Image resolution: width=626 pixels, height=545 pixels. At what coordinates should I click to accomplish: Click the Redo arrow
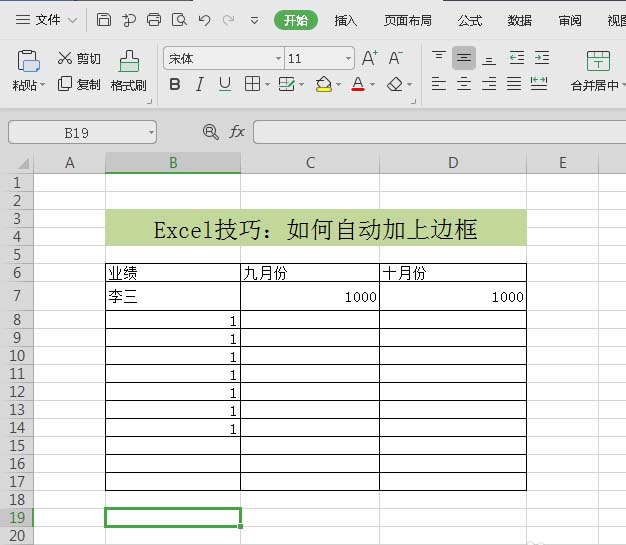(229, 20)
